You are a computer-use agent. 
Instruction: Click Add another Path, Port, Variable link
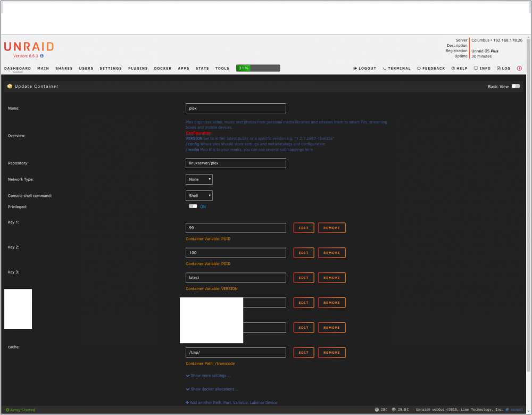pyautogui.click(x=231, y=402)
